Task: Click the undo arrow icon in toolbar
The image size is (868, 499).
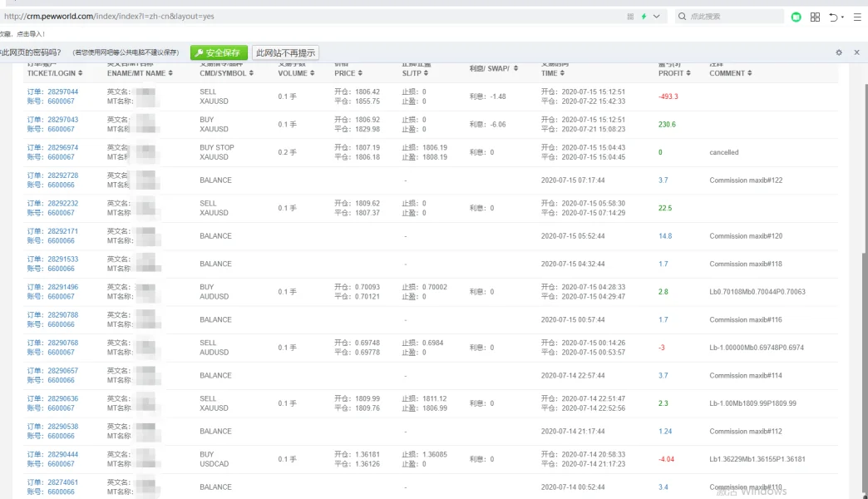Action: [x=833, y=17]
